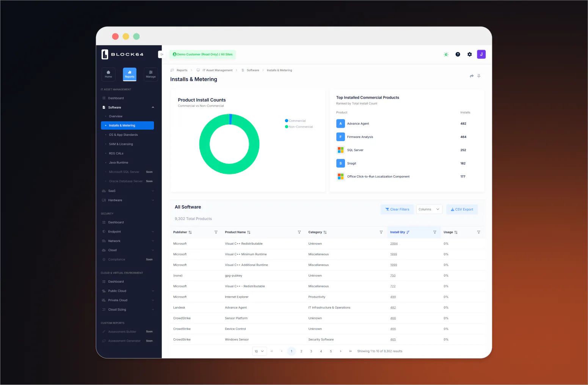Open the Overview sidebar item
Screen dimensions: 588x385
(116, 116)
